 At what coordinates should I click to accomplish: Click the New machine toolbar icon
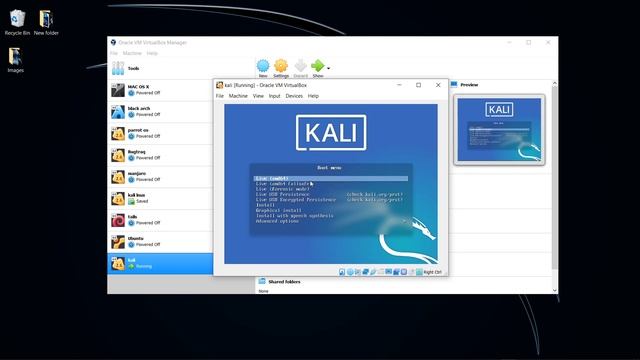[263, 68]
